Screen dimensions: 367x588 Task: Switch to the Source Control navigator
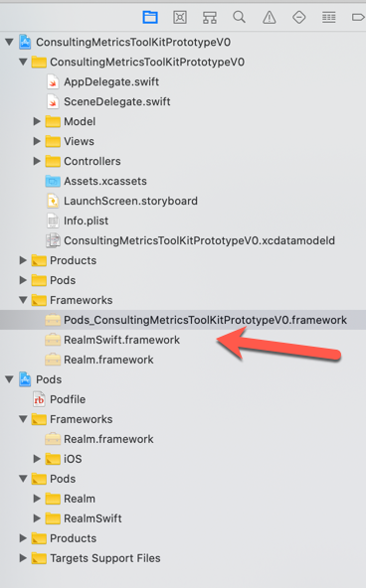[x=180, y=17]
